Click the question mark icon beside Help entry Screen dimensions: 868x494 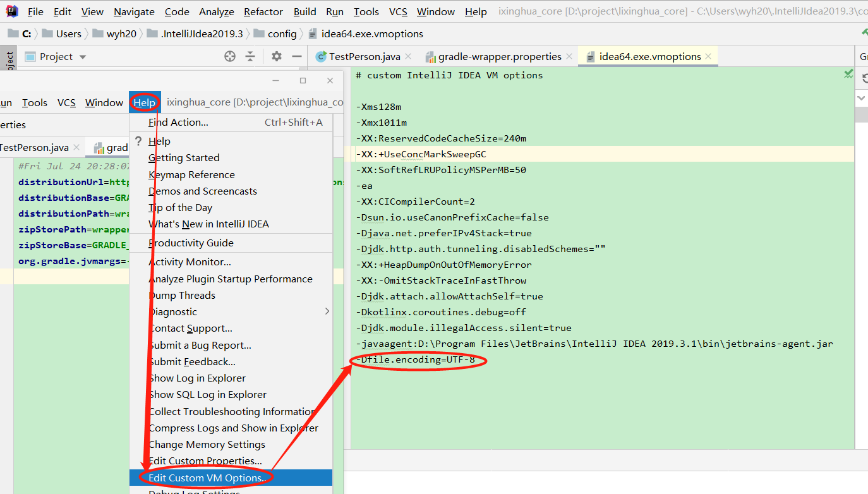(138, 141)
